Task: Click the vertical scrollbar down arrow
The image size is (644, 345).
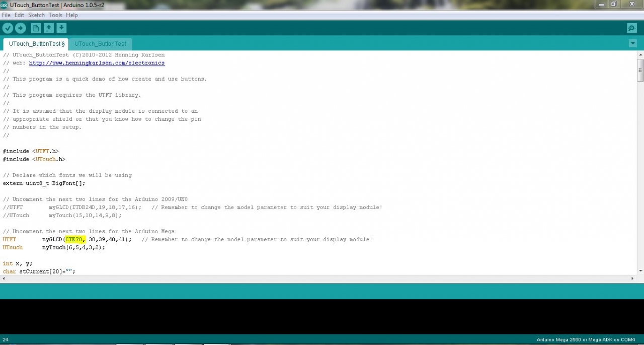Action: pyautogui.click(x=640, y=271)
